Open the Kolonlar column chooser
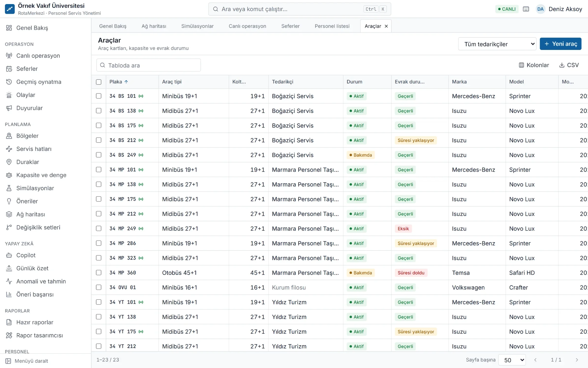 click(534, 65)
